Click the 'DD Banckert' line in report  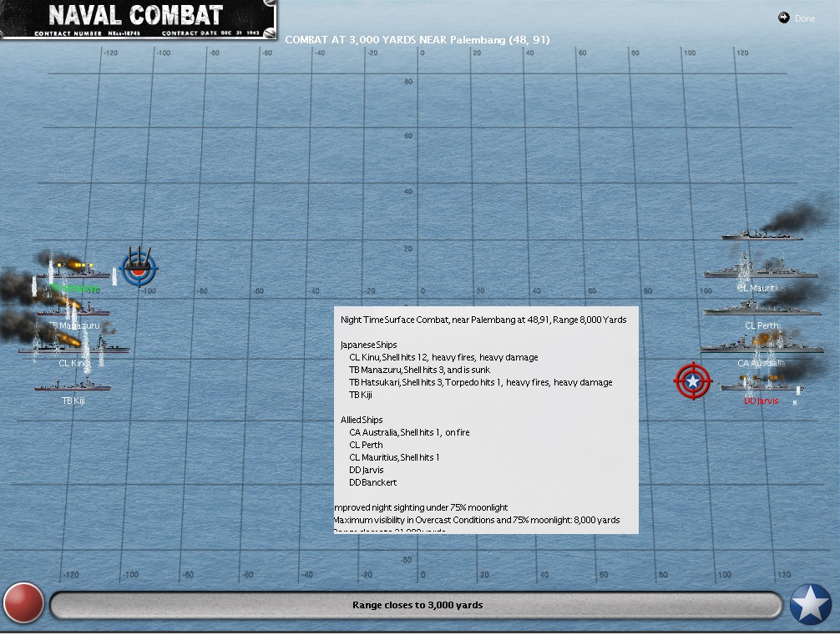[373, 482]
